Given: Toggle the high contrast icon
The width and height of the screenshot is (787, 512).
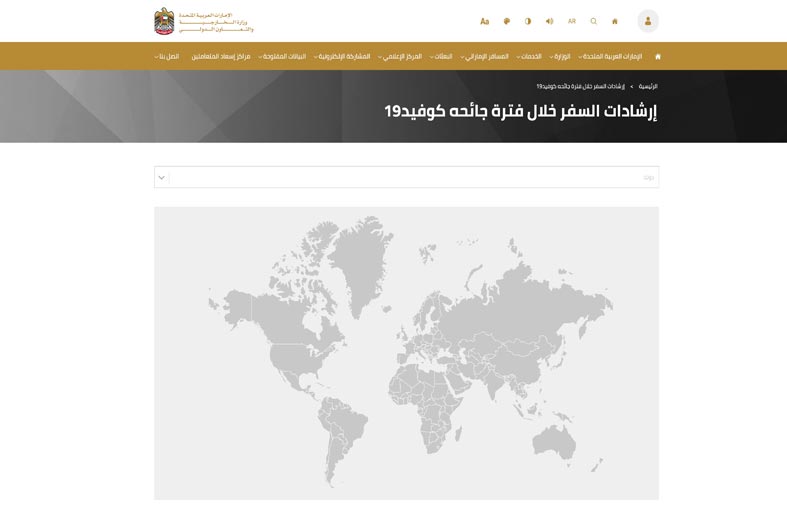Looking at the screenshot, I should pyautogui.click(x=528, y=22).
